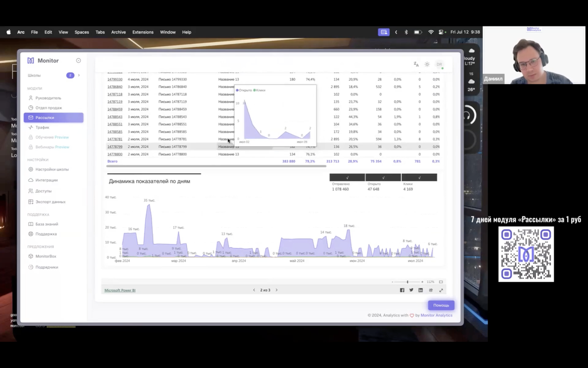
Task: Open the Microsoft Power BI link
Action: click(120, 290)
